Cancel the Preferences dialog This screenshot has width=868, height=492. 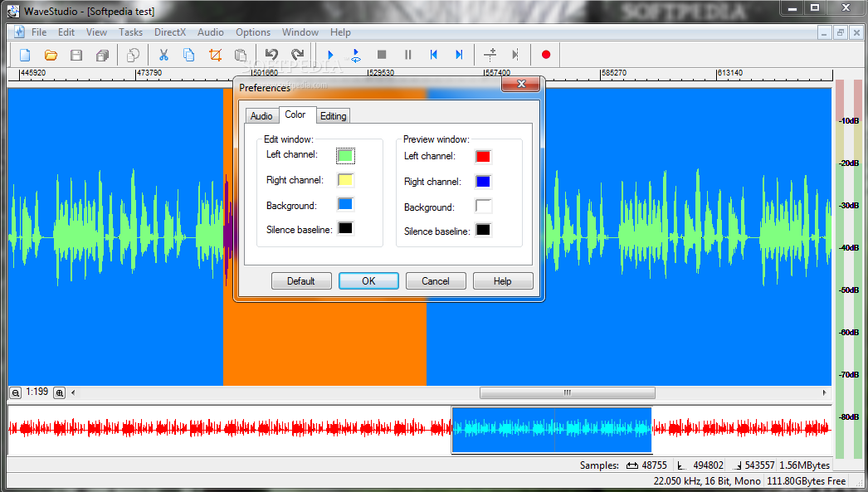point(436,281)
